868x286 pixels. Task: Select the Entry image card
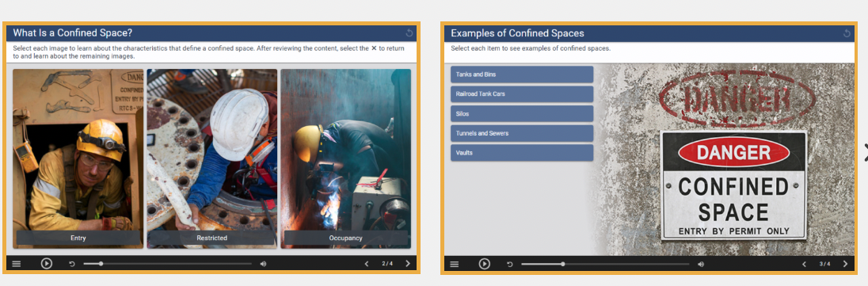point(78,158)
